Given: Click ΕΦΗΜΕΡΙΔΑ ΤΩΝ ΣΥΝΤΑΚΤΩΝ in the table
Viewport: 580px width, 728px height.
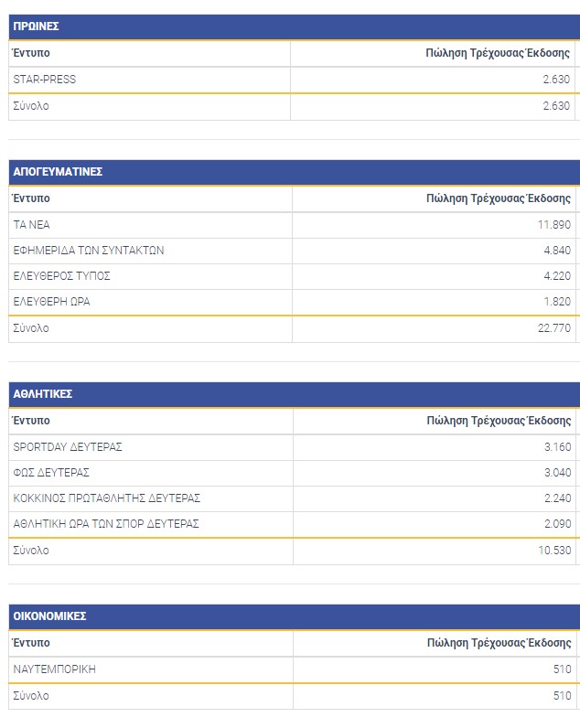Looking at the screenshot, I should (89, 251).
